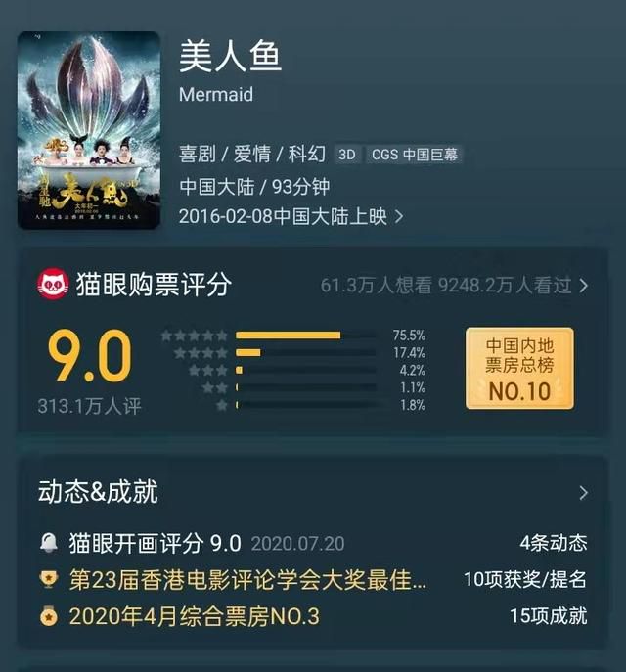The height and width of the screenshot is (672, 626).
Task: Click the trophy icon next to 第23届香港电影评论学会大奖
Action: click(49, 579)
